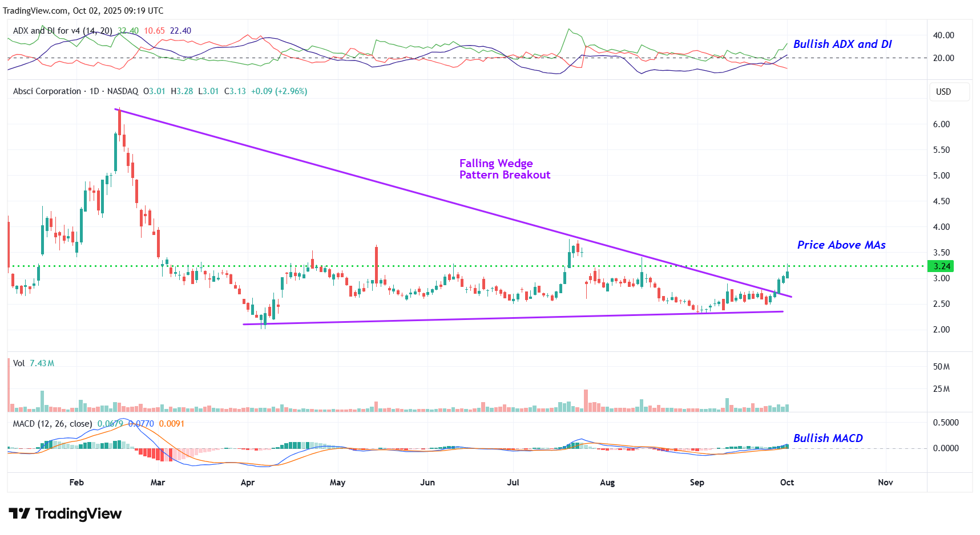
Task: Click the ADX and DI indicator title
Action: coord(62,31)
